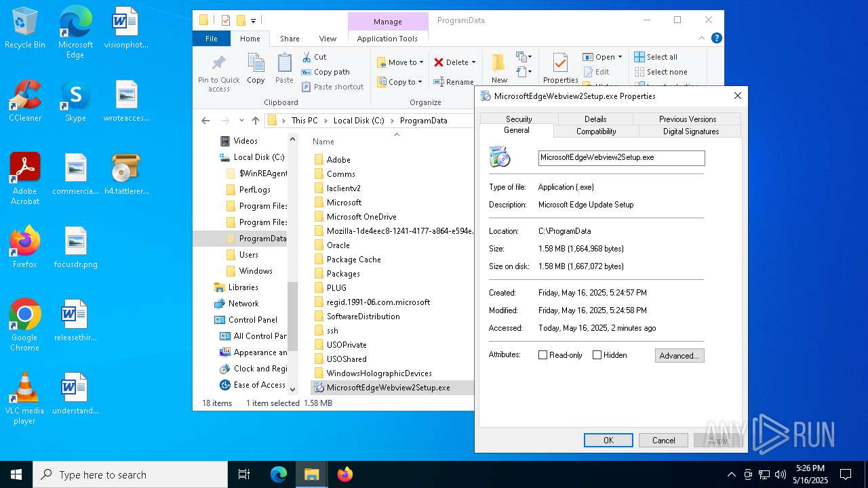Expand the Open dropdown in ribbon

pos(620,57)
